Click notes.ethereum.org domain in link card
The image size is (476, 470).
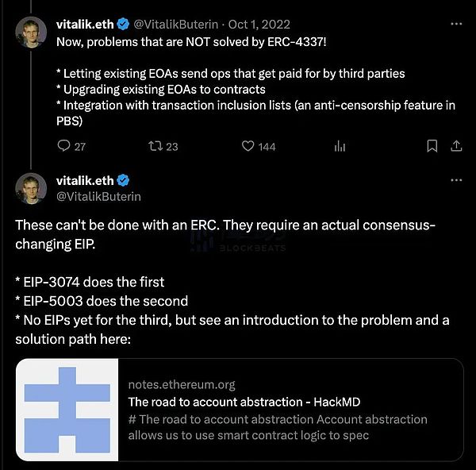[182, 385]
